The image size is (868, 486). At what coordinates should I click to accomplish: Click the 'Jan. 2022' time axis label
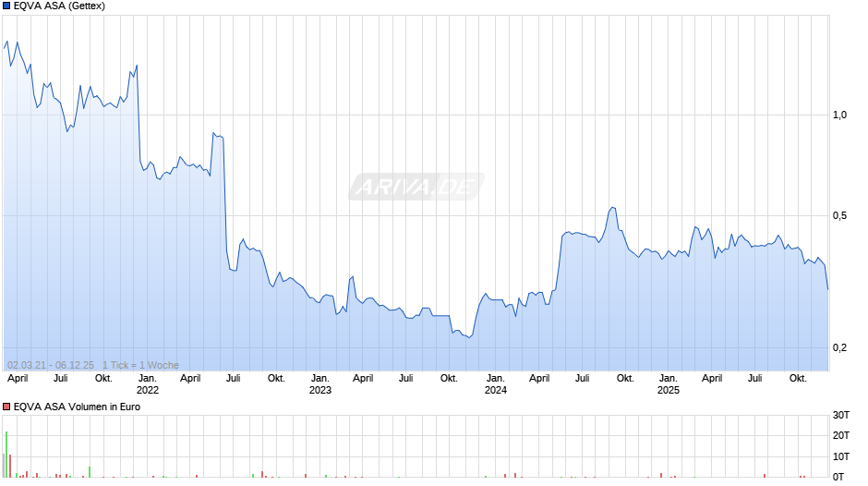coord(147,384)
